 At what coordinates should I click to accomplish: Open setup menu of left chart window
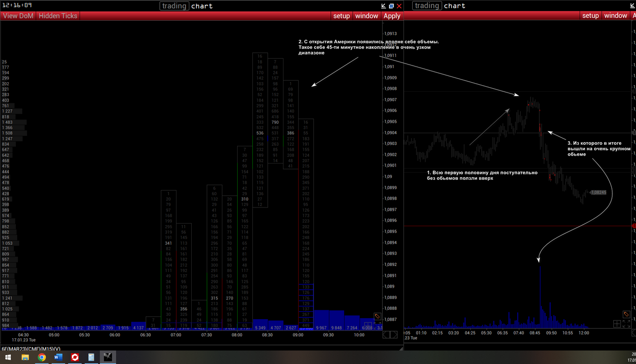pyautogui.click(x=341, y=16)
